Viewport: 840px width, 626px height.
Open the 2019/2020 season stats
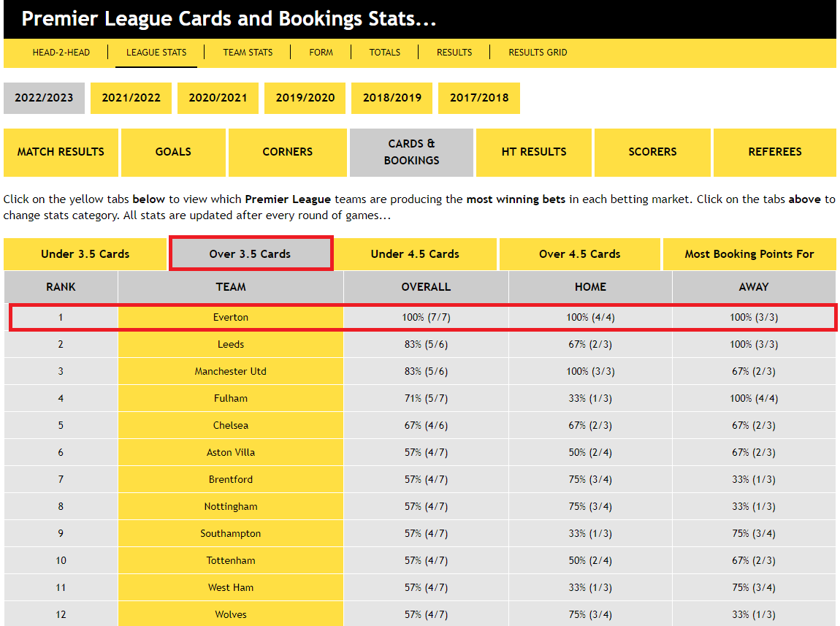(x=305, y=98)
